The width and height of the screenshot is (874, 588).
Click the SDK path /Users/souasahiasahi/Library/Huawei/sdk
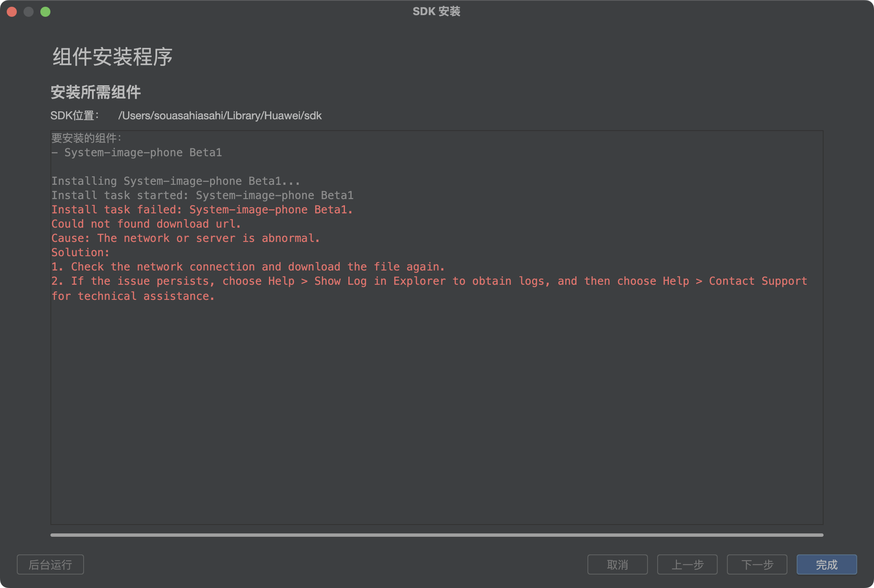[x=220, y=115]
